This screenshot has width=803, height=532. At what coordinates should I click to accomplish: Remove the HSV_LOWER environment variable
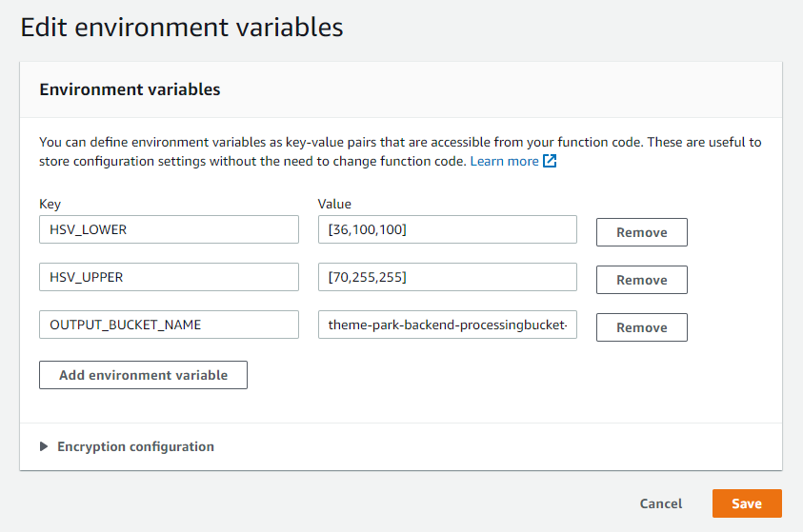click(x=642, y=232)
